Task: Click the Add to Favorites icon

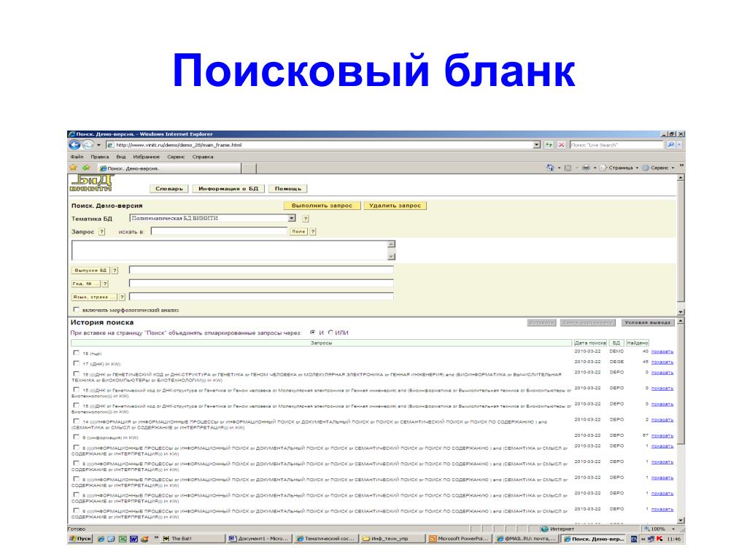Action: click(86, 168)
